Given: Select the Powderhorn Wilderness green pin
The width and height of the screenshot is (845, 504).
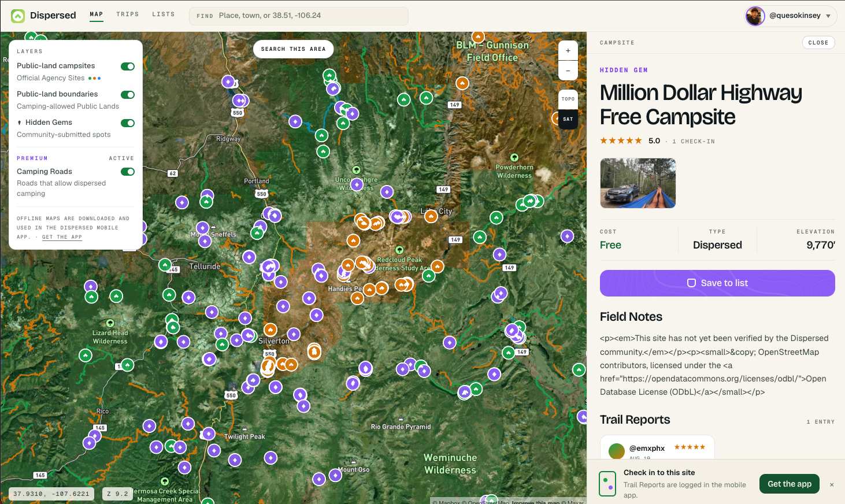Looking at the screenshot, I should click(x=514, y=157).
